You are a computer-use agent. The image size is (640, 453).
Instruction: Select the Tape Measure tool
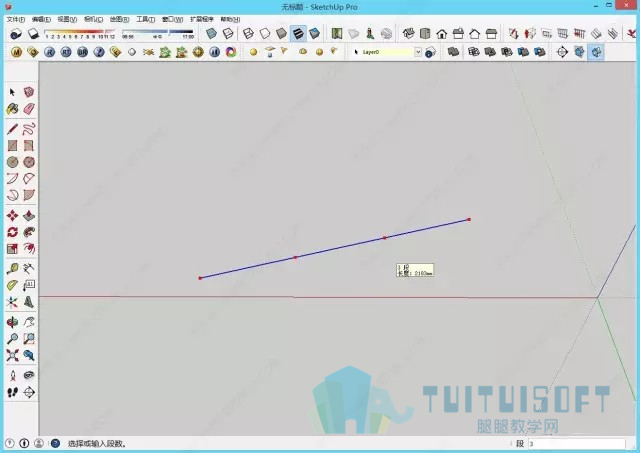coord(12,269)
